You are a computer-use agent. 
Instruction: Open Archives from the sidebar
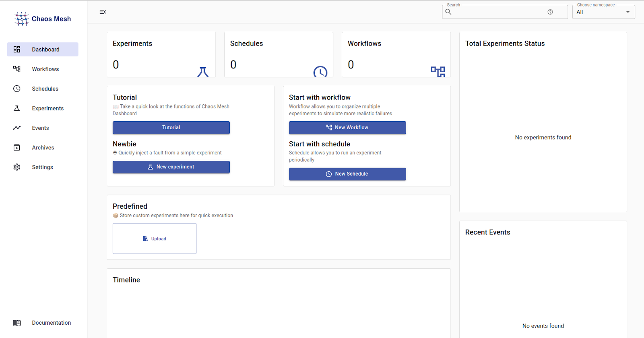pyautogui.click(x=43, y=147)
